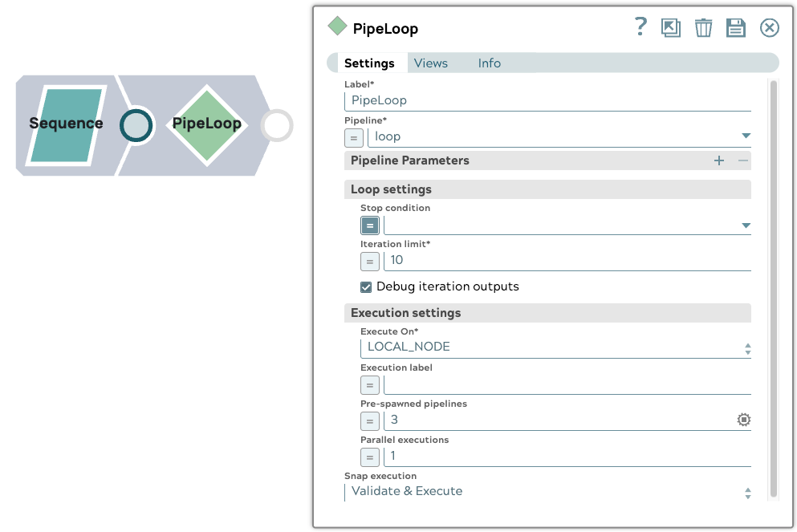Click the gear icon beside Pre-spawned pipelines
The width and height of the screenshot is (797, 532).
click(x=743, y=420)
